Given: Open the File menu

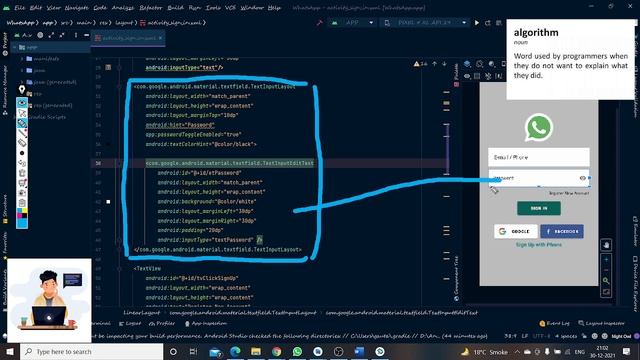Looking at the screenshot, I should click(19, 8).
